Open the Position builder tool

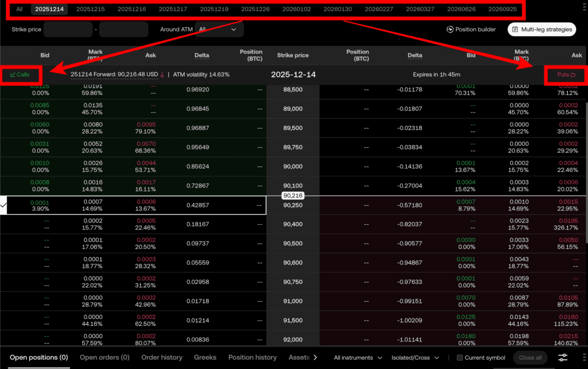point(471,29)
